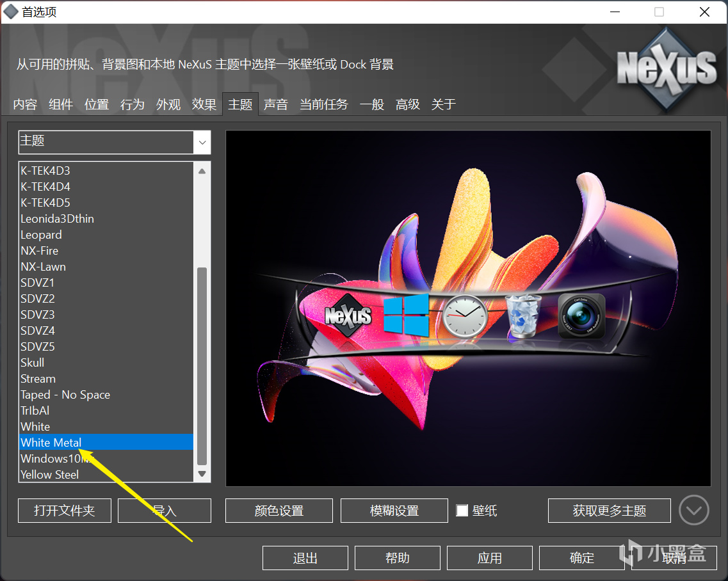Select the Yellow Steel theme

pyautogui.click(x=106, y=474)
